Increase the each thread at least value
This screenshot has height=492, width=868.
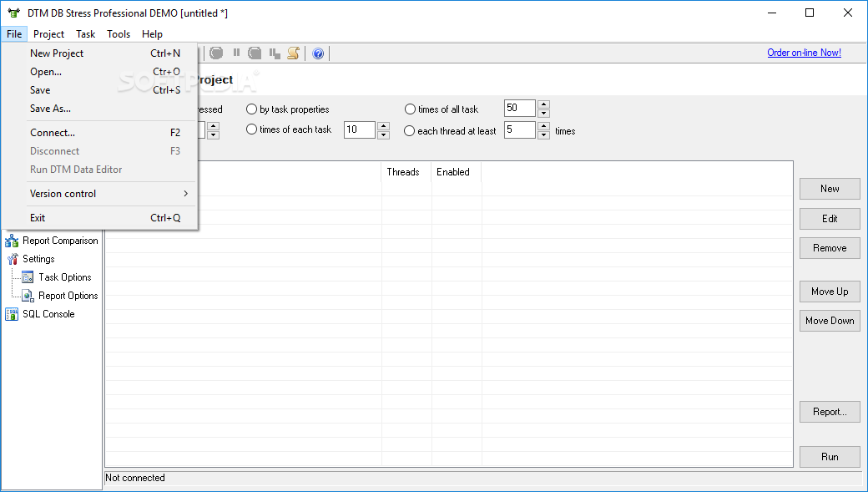click(543, 126)
